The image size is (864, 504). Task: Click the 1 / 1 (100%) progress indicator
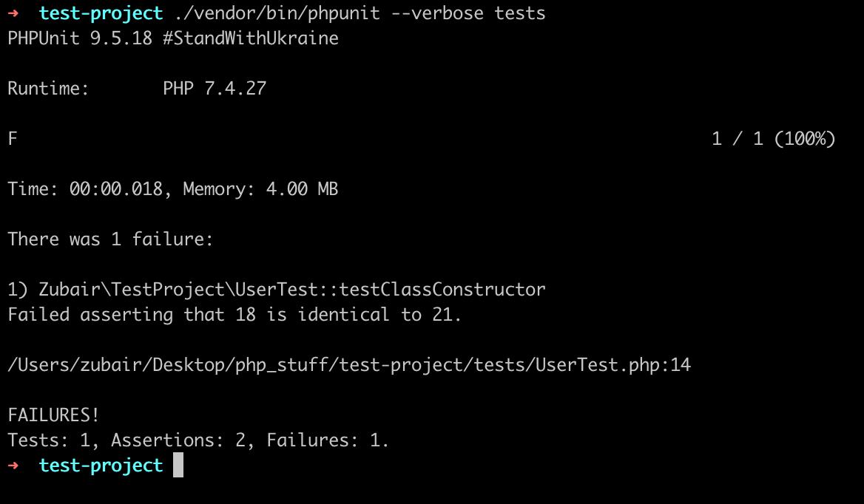[x=773, y=139]
